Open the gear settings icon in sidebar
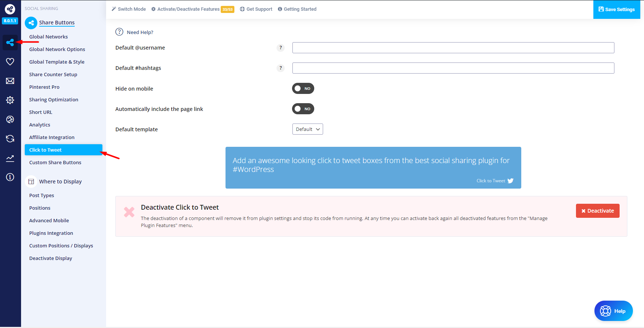Image resolution: width=644 pixels, height=328 pixels. coord(10,100)
